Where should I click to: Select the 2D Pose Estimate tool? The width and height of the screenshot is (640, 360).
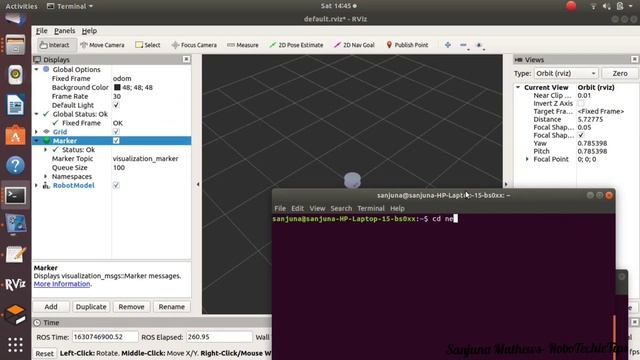(296, 45)
